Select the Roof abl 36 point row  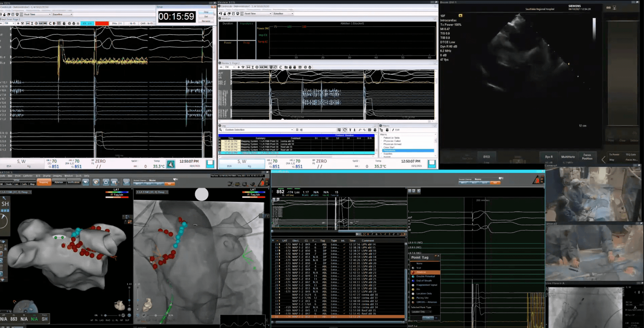pos(338,314)
